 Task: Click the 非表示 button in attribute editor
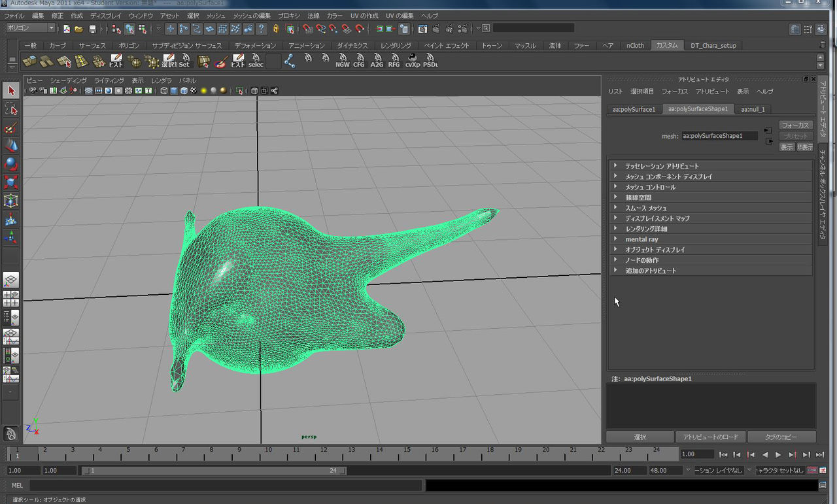tap(805, 147)
